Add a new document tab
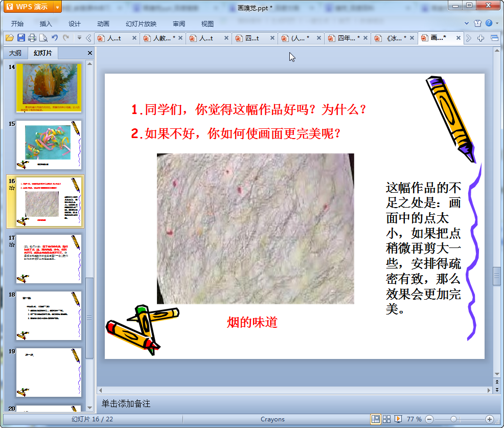The height and width of the screenshot is (428, 504). click(x=480, y=38)
